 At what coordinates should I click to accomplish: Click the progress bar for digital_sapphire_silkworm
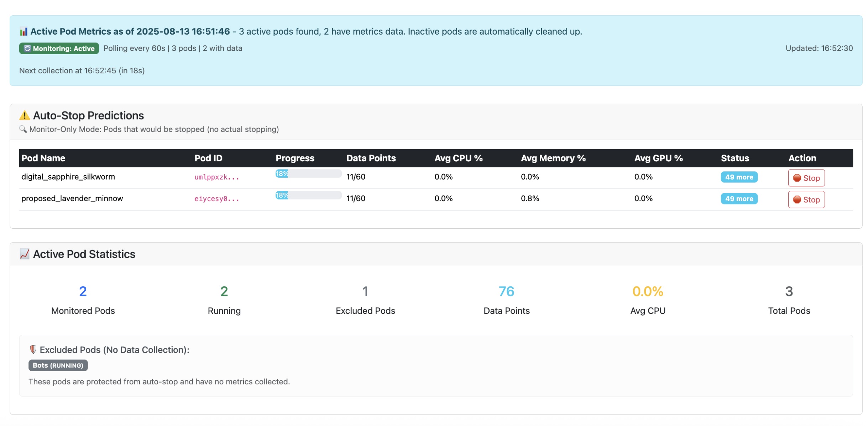point(308,174)
